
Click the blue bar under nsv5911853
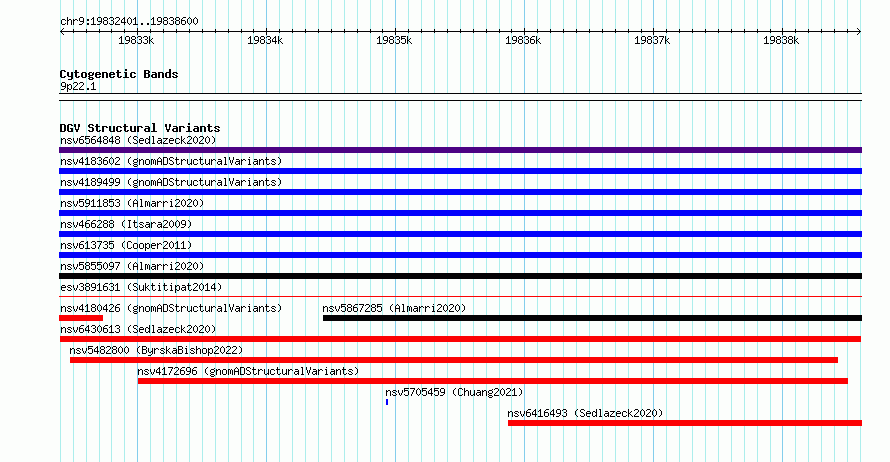[460, 213]
